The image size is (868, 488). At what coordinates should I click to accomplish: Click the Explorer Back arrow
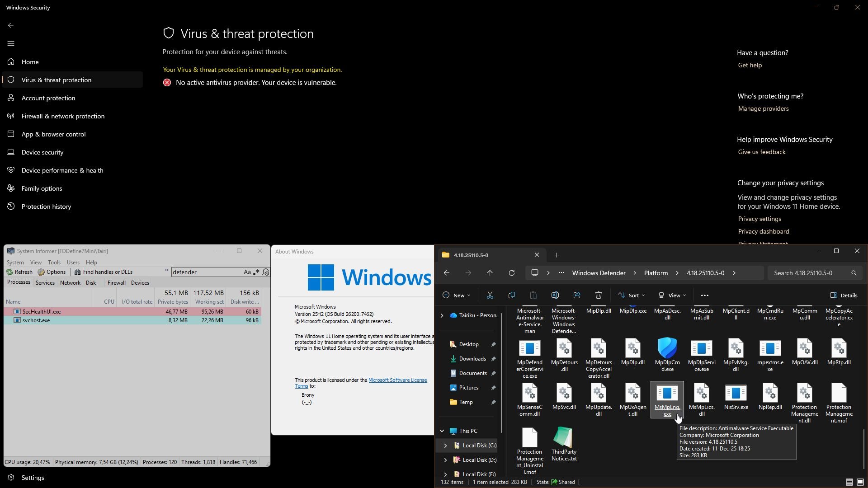(x=447, y=273)
